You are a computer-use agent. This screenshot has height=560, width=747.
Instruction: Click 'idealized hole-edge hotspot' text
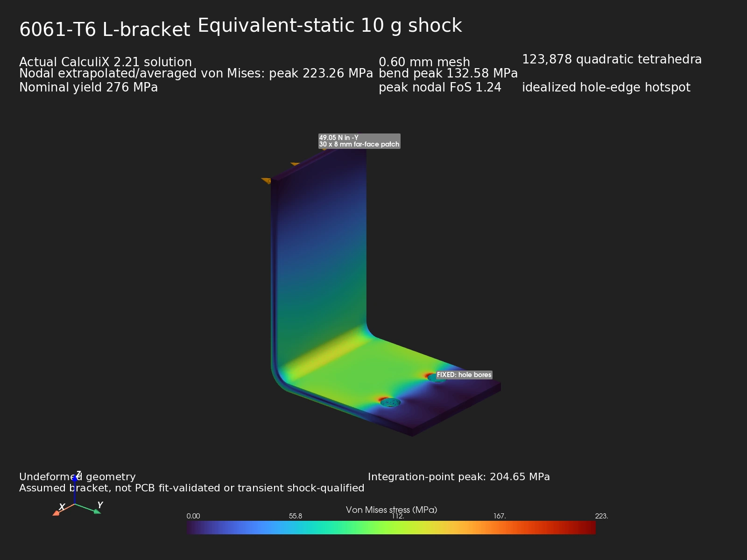(606, 87)
